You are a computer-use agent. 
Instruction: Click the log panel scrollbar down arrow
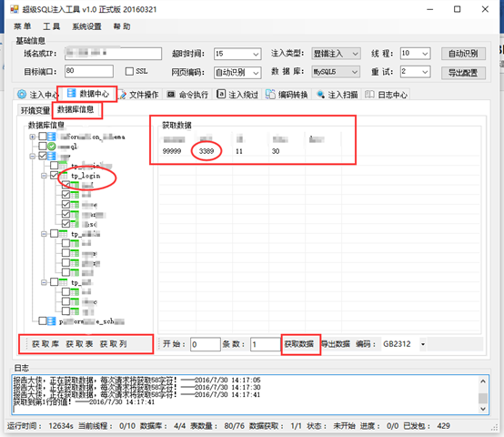click(482, 409)
